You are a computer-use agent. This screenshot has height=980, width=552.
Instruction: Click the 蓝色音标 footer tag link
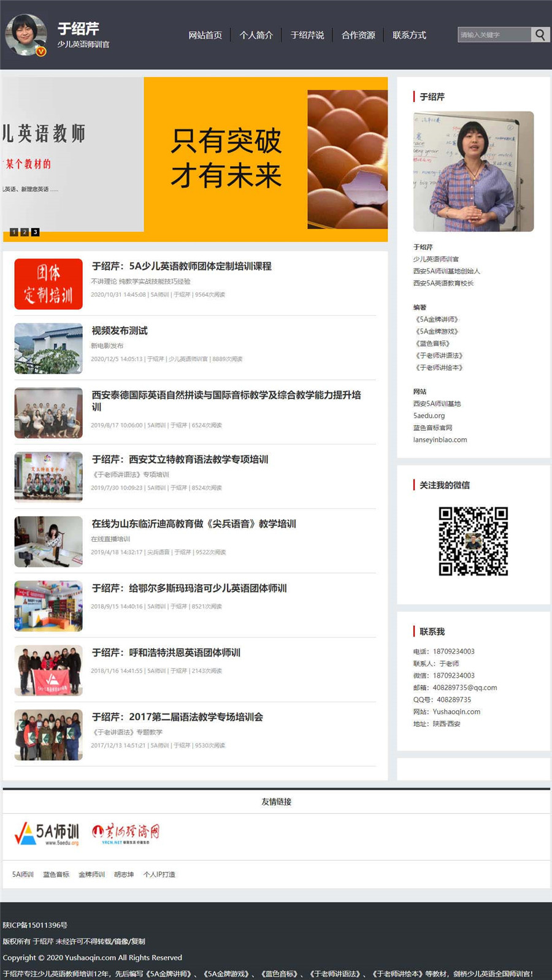(56, 875)
